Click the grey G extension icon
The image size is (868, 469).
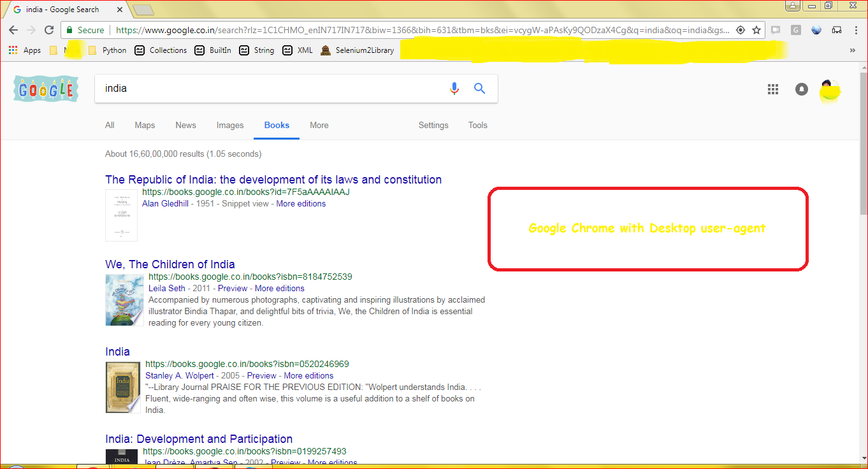[796, 30]
